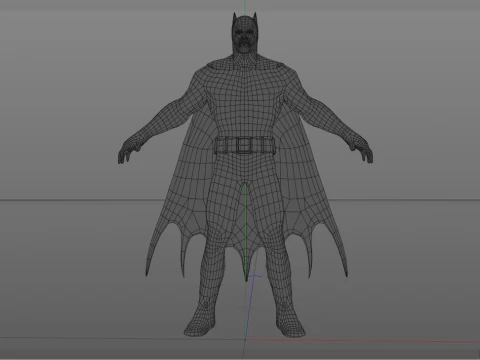Click the character's cowl head mesh
480x360 pixels.
(245, 33)
